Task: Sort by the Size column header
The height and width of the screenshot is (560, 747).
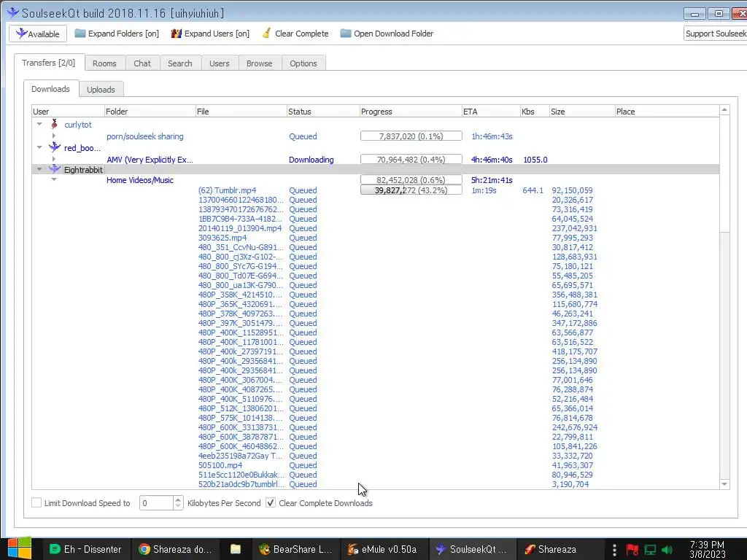Action: tap(581, 112)
